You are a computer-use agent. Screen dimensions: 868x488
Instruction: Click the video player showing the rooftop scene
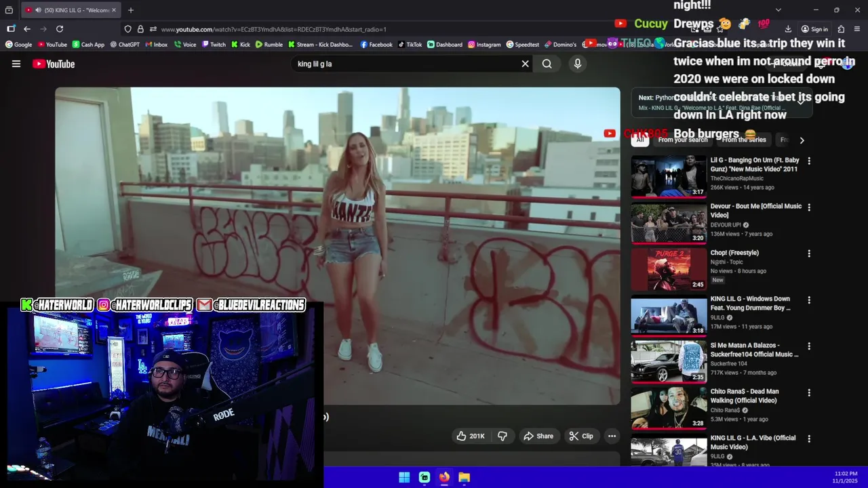tap(338, 246)
